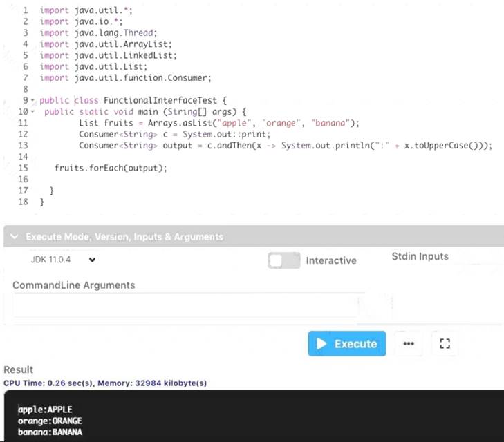Click the CPU Time and Memory stats text
This screenshot has width=504, height=442.
105,383
